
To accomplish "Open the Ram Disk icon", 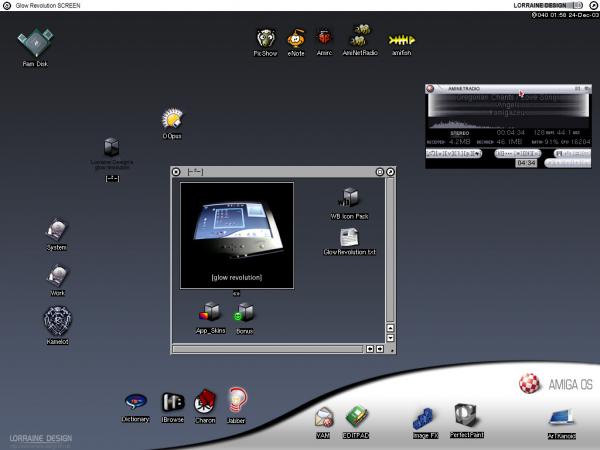I will click(35, 43).
